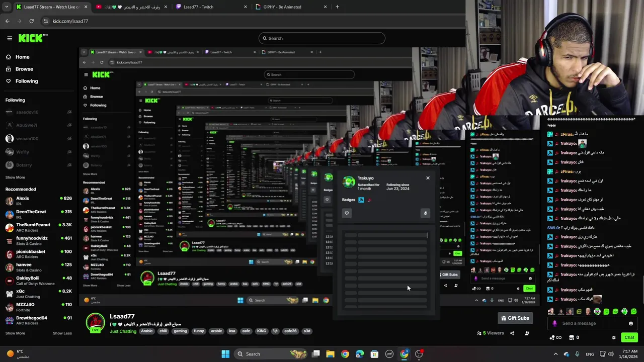Switch to the GIPHY - Be Animated outer tab
Viewport: 644px width, 362px height.
click(x=291, y=7)
